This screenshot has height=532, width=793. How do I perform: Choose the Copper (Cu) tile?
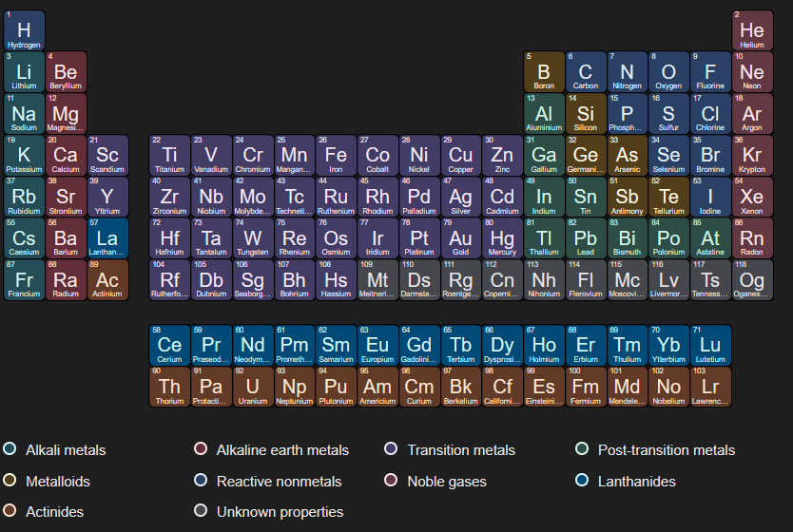click(461, 155)
